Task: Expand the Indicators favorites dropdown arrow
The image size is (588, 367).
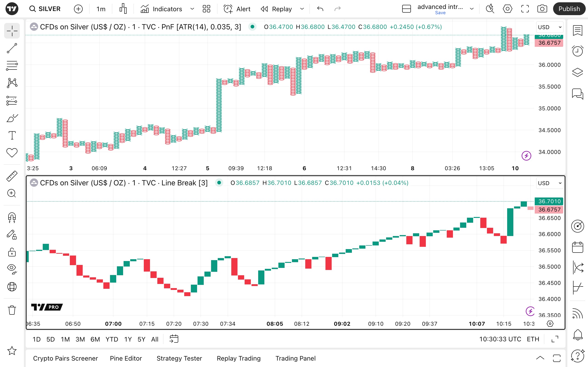Action: point(192,9)
